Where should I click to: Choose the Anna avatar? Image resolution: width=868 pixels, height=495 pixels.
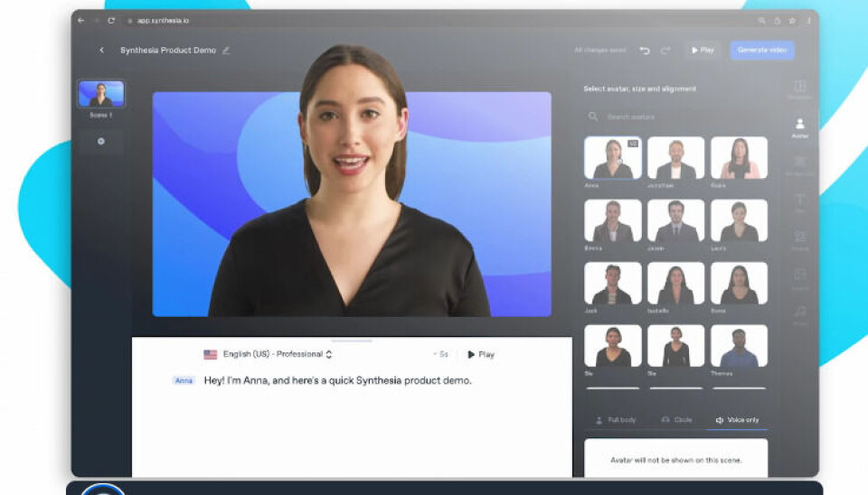[x=613, y=158]
